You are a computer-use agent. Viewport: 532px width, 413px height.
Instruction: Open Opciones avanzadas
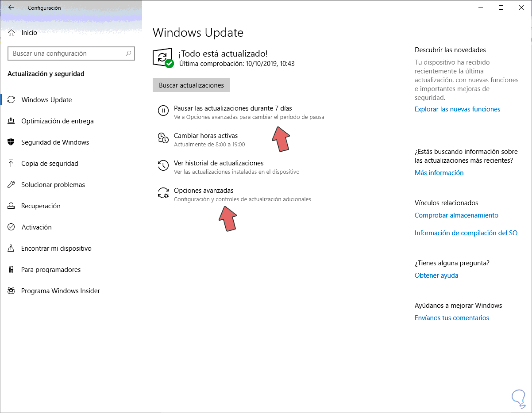pyautogui.click(x=204, y=191)
